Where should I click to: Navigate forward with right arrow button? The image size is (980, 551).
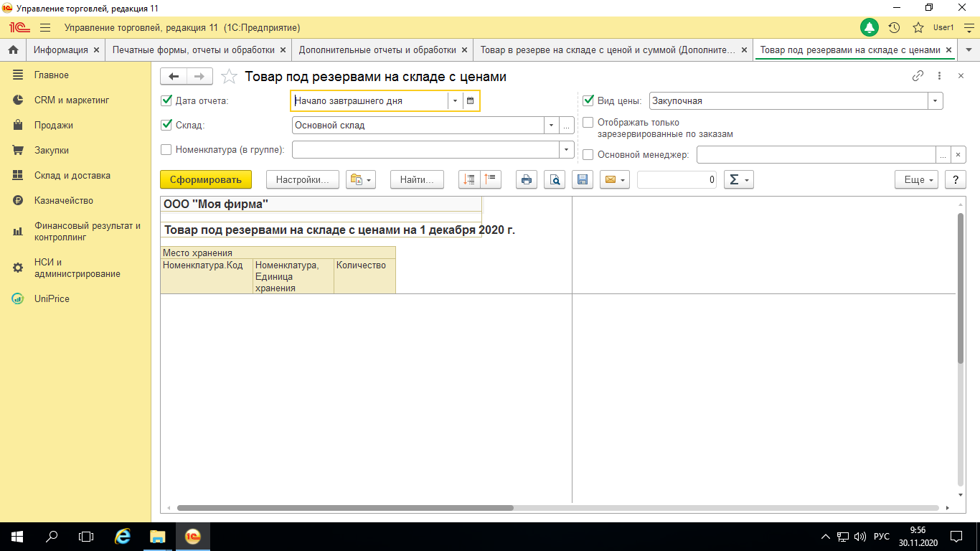pos(199,76)
